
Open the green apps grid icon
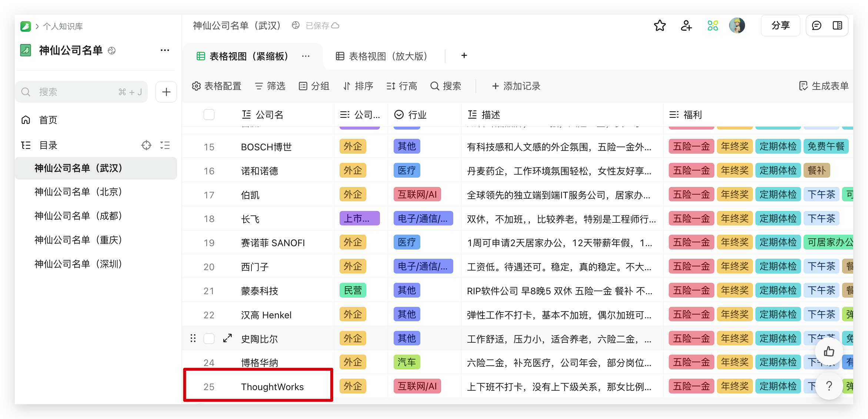coord(712,26)
